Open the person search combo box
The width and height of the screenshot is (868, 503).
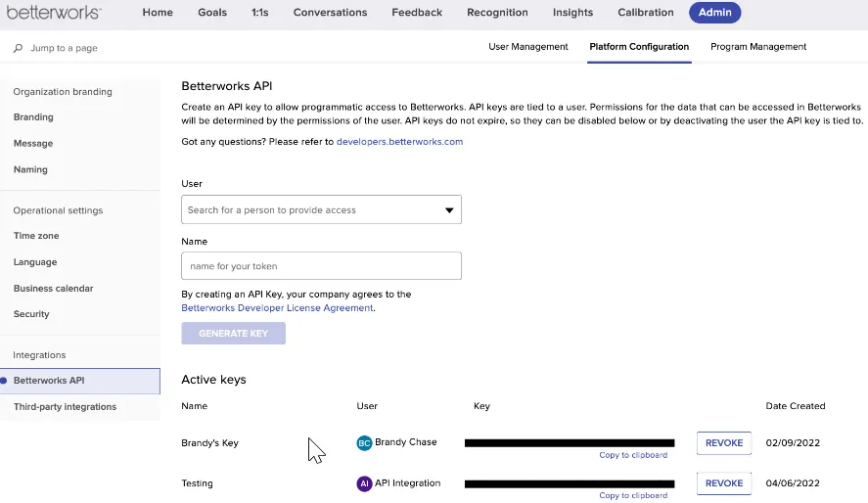[321, 209]
